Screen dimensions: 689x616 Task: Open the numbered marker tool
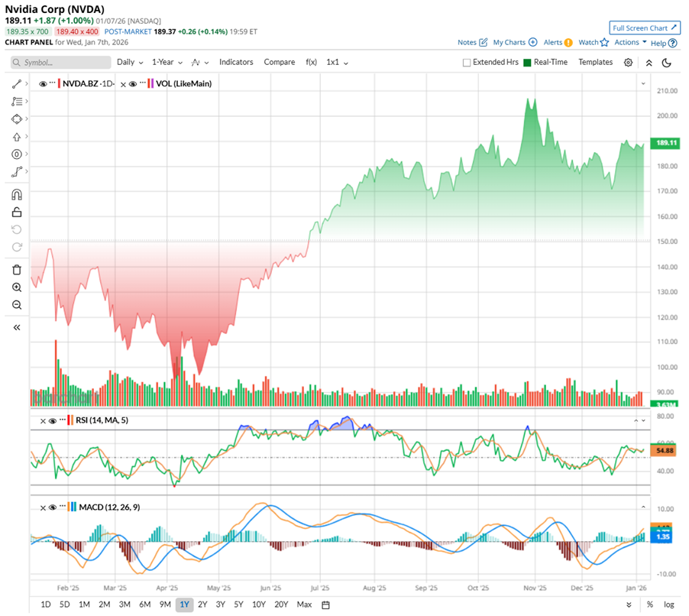coord(17,154)
